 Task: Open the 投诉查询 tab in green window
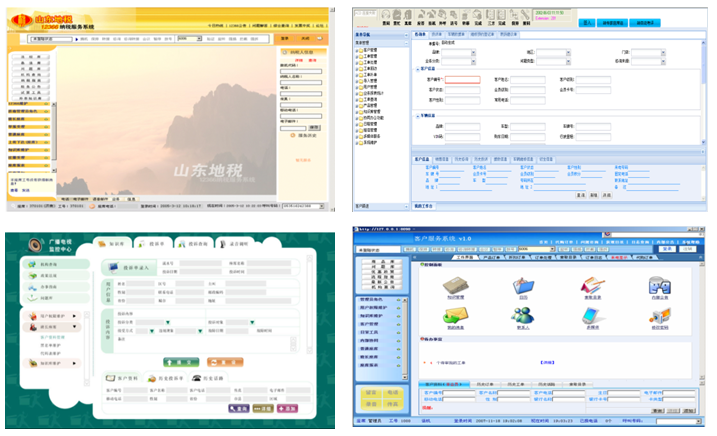click(x=193, y=244)
